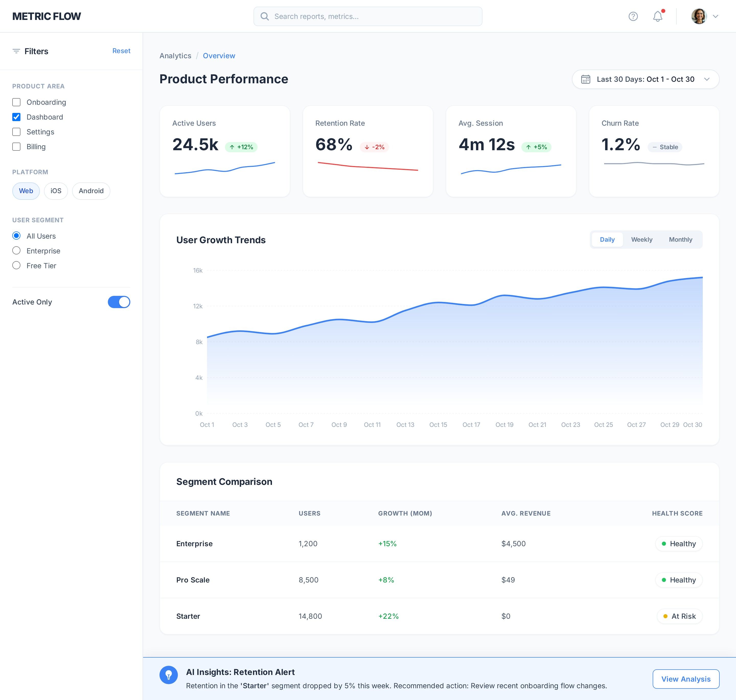Image resolution: width=736 pixels, height=700 pixels.
Task: Click the calendar icon in date range
Action: (585, 79)
